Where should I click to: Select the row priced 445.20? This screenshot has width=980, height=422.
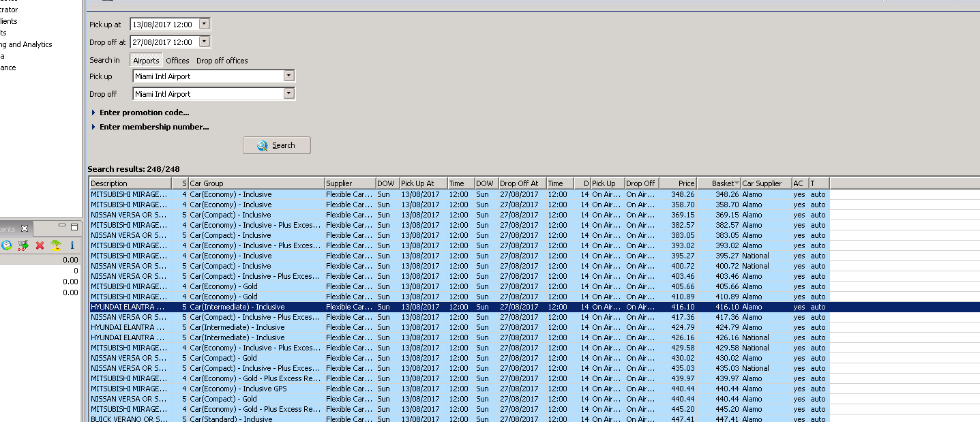coord(459,409)
